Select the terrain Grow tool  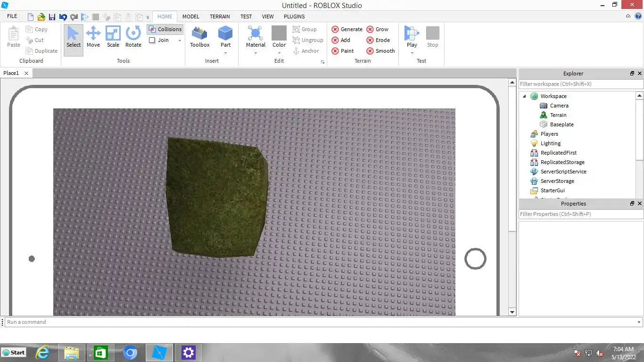378,29
